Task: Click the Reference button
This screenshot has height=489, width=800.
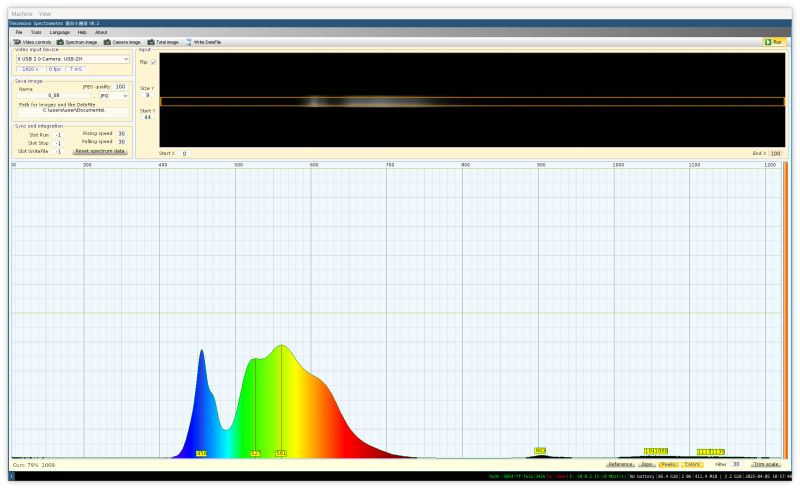Action: (620, 464)
